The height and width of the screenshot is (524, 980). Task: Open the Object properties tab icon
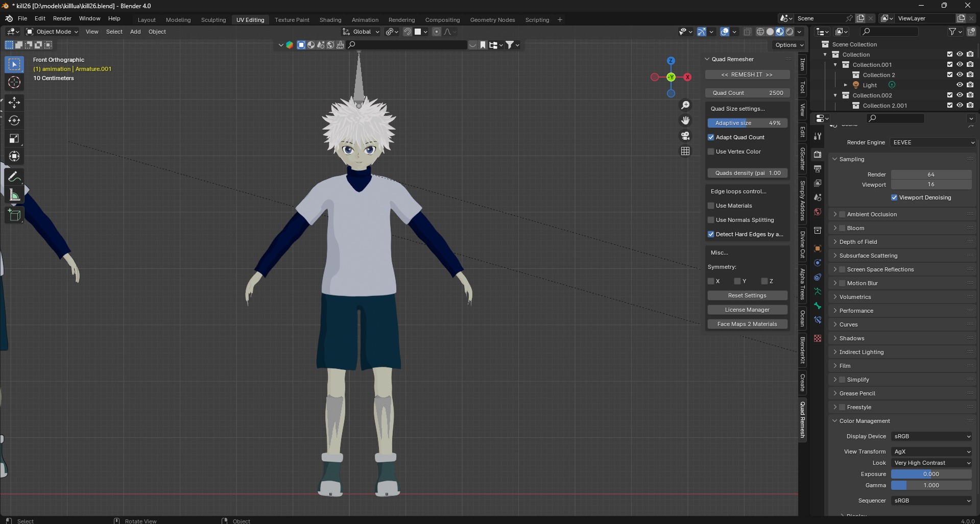(818, 248)
